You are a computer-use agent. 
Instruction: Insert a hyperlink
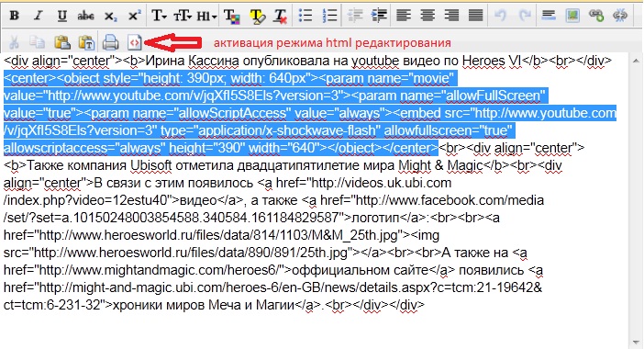click(596, 16)
